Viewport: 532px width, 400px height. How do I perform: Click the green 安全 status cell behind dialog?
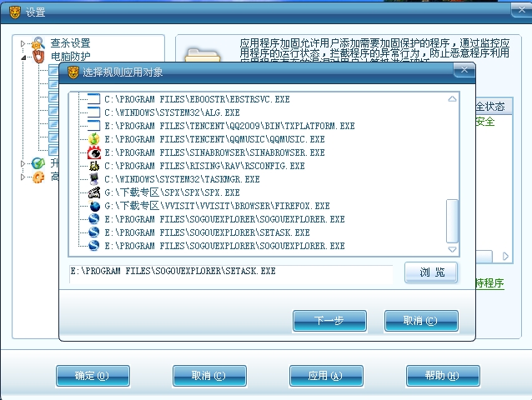[485, 122]
